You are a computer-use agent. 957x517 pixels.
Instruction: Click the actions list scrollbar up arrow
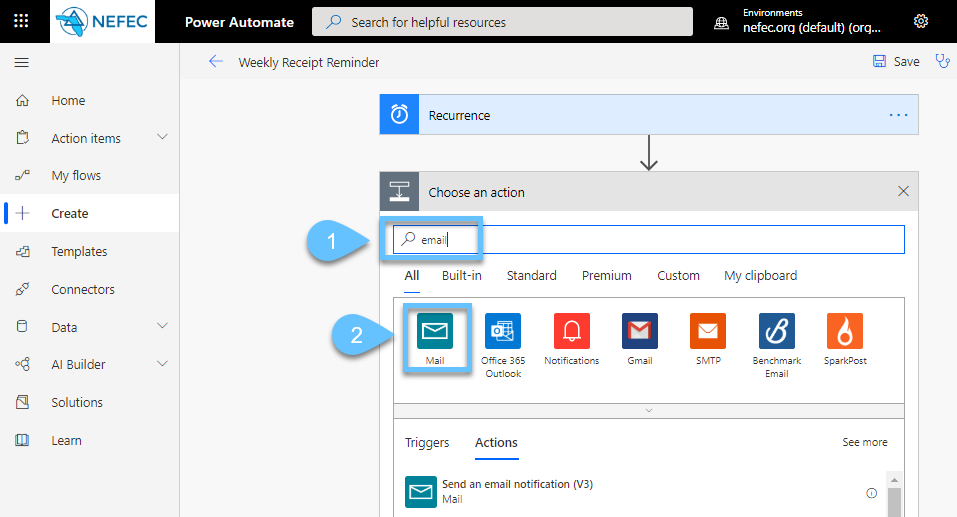coord(894,480)
